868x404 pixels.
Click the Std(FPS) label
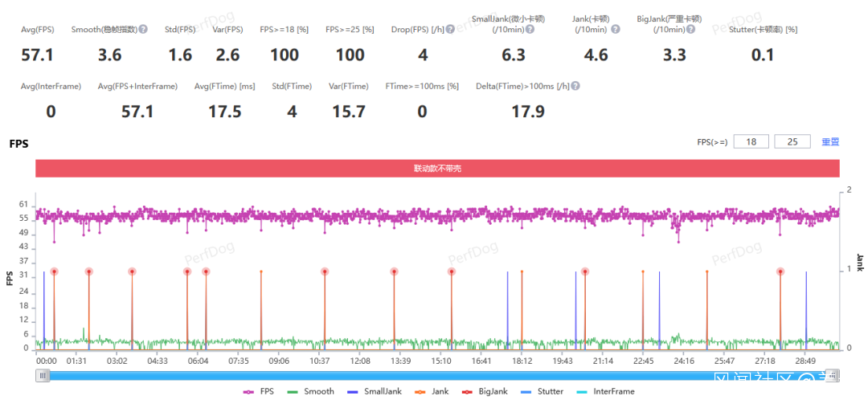(x=180, y=30)
